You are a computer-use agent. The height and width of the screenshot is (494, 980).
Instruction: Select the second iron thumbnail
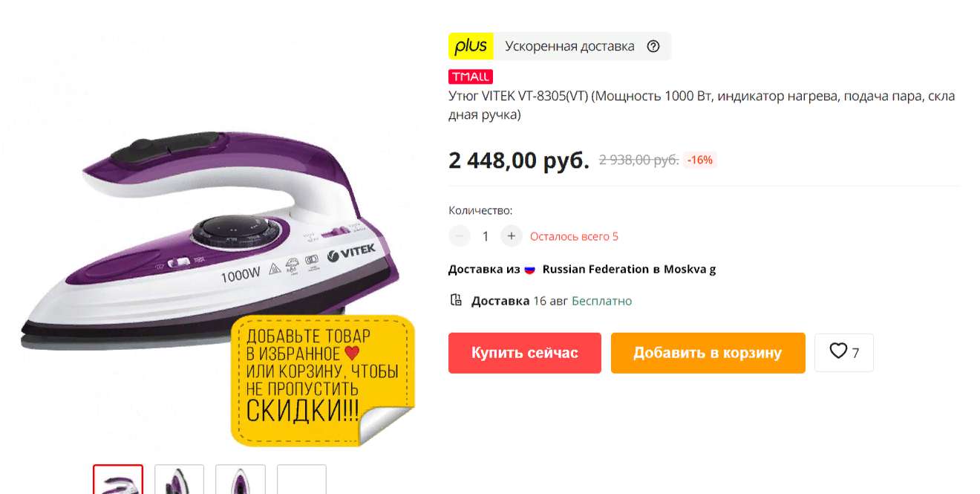pos(179,480)
